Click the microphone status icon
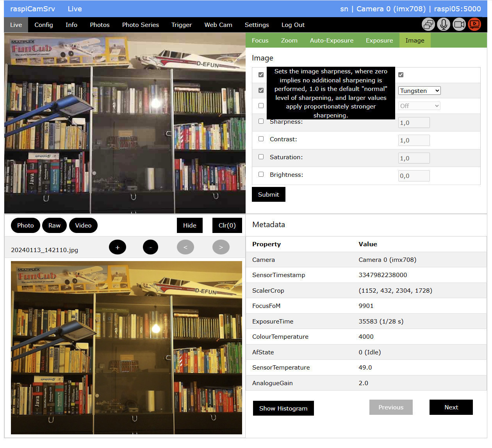This screenshot has height=448, width=492. 444,25
